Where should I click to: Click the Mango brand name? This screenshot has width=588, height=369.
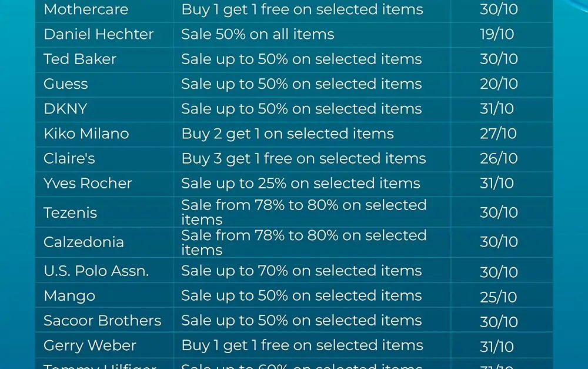pyautogui.click(x=69, y=296)
